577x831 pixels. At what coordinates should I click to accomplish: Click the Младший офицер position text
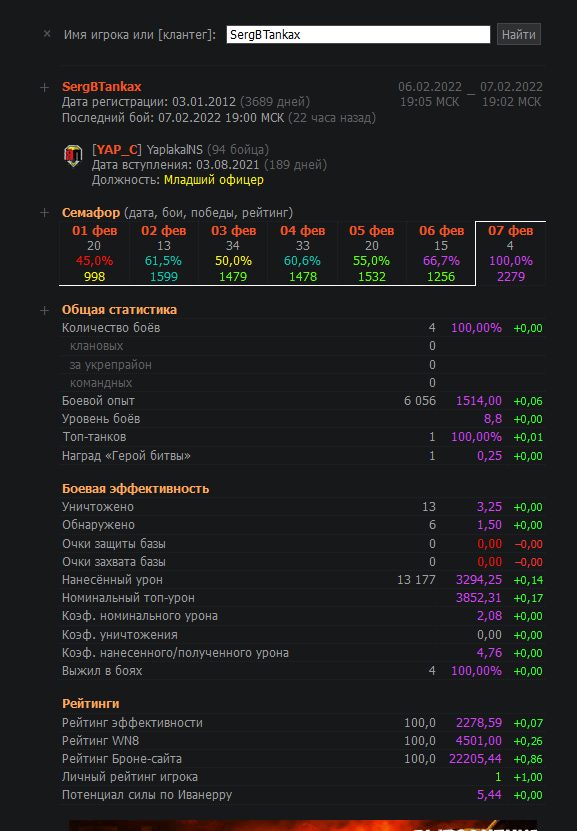pos(214,180)
